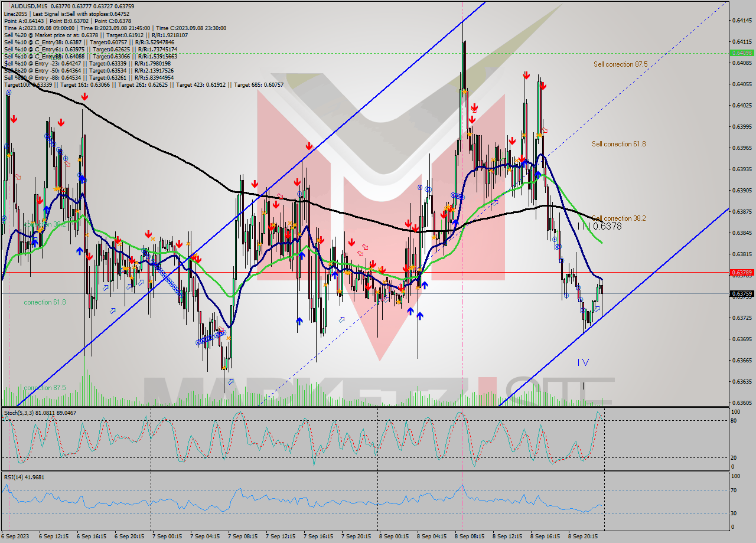
Task: Click the blue buy arrow beneath the 8 Sep 00:15 lows
Action: [410, 311]
